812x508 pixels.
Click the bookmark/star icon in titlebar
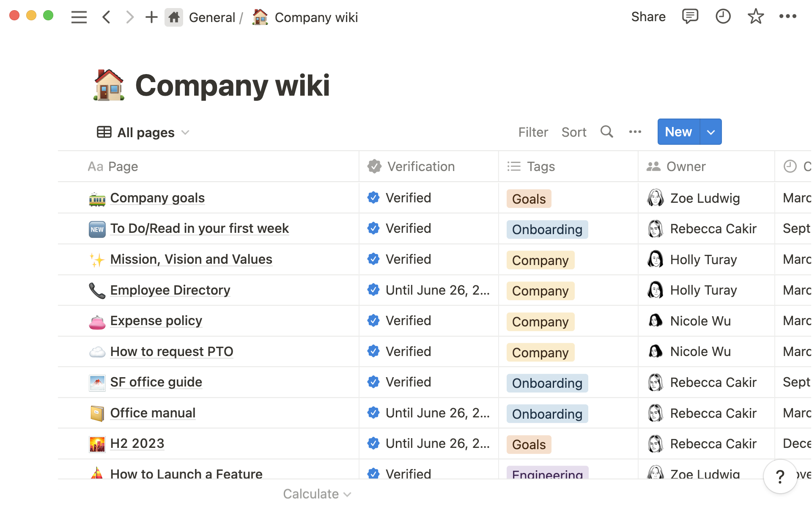[755, 17]
